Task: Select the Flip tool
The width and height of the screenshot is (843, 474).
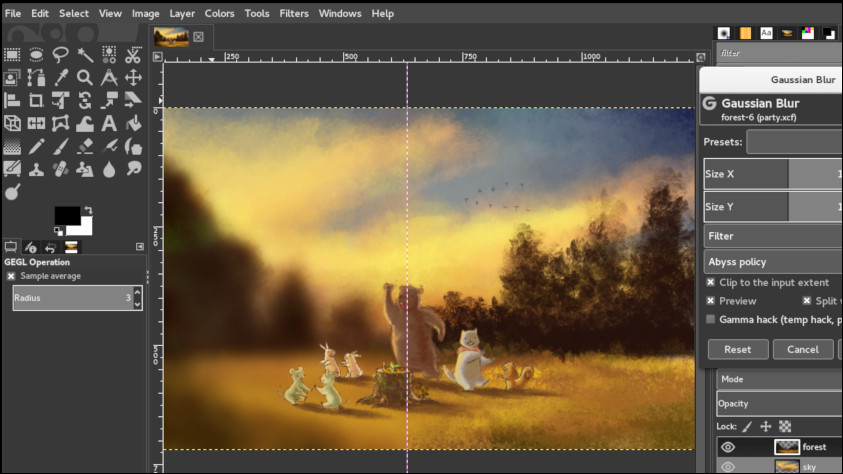Action: tap(36, 124)
